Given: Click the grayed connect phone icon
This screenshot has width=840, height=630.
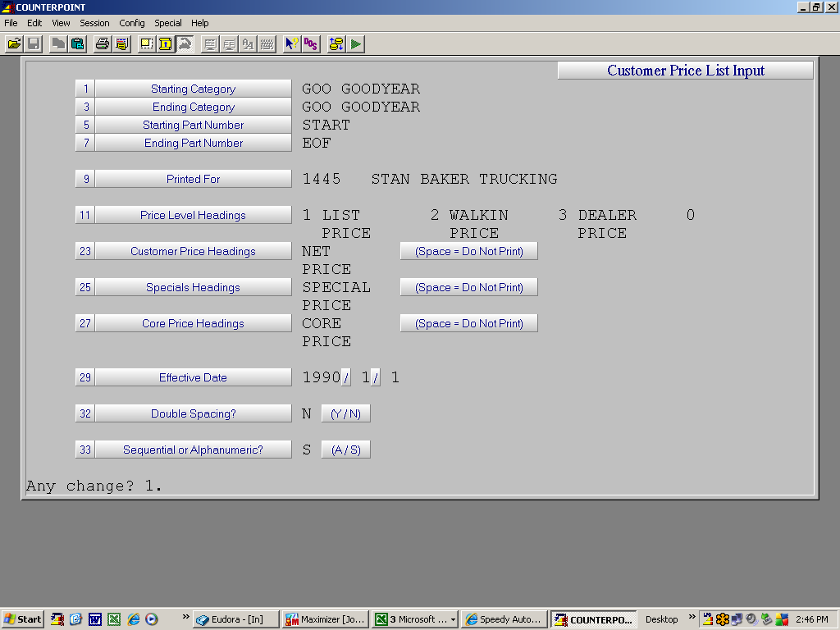Looking at the screenshot, I should pyautogui.click(x=185, y=44).
